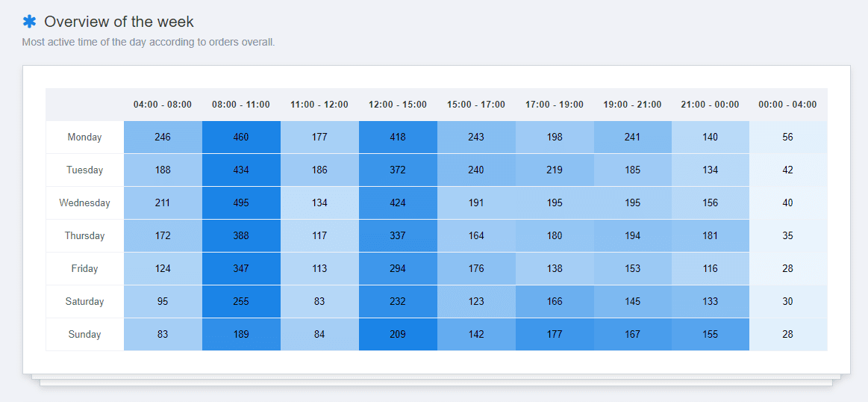
Task: Select Sunday's 189 cell
Action: click(x=241, y=334)
